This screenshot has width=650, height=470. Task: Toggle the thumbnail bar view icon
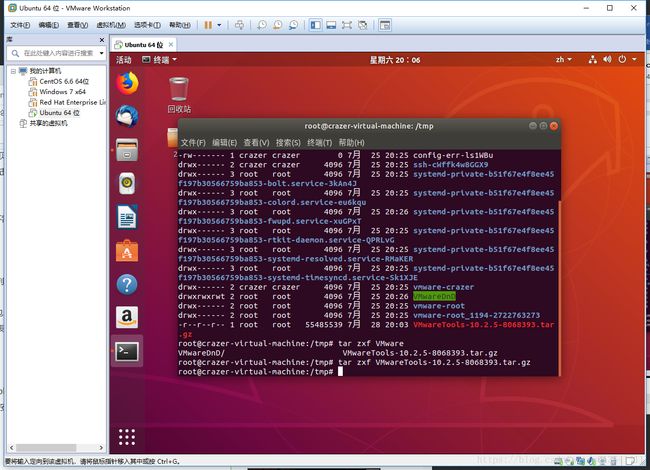(x=331, y=25)
